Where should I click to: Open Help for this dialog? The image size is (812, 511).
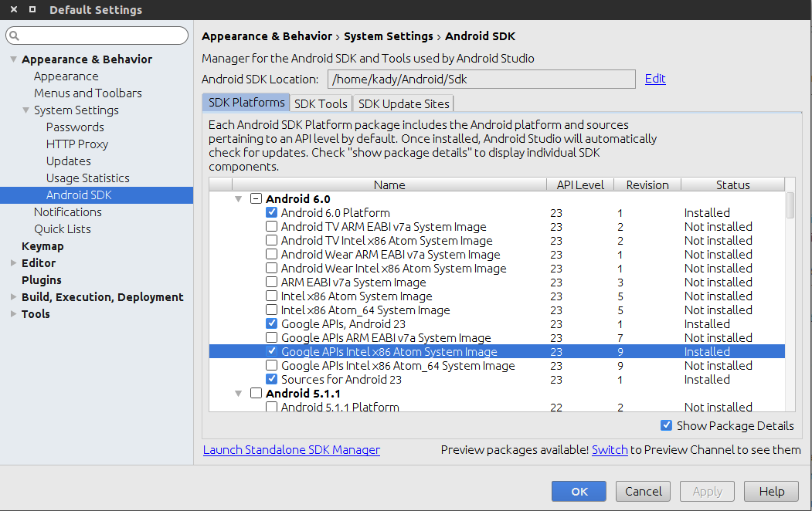(772, 492)
